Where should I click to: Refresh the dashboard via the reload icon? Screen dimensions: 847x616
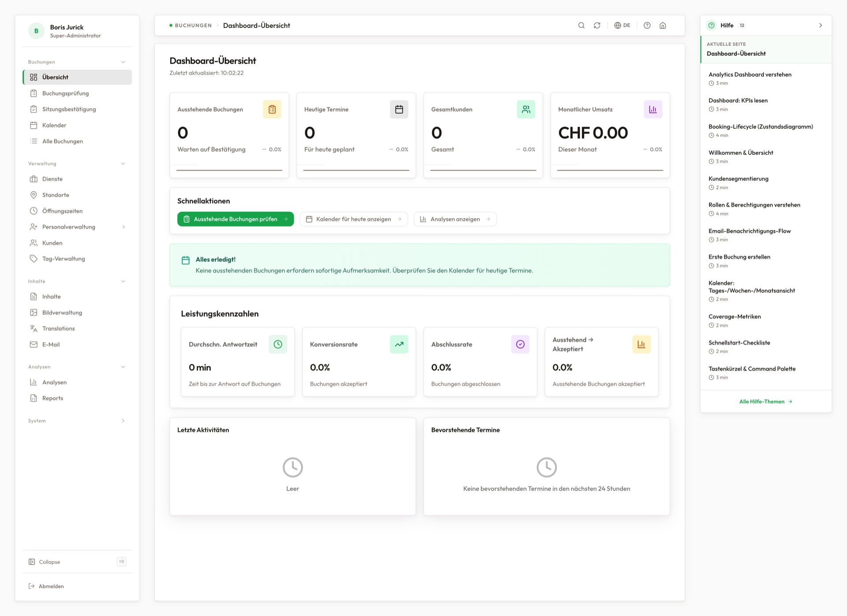[597, 25]
